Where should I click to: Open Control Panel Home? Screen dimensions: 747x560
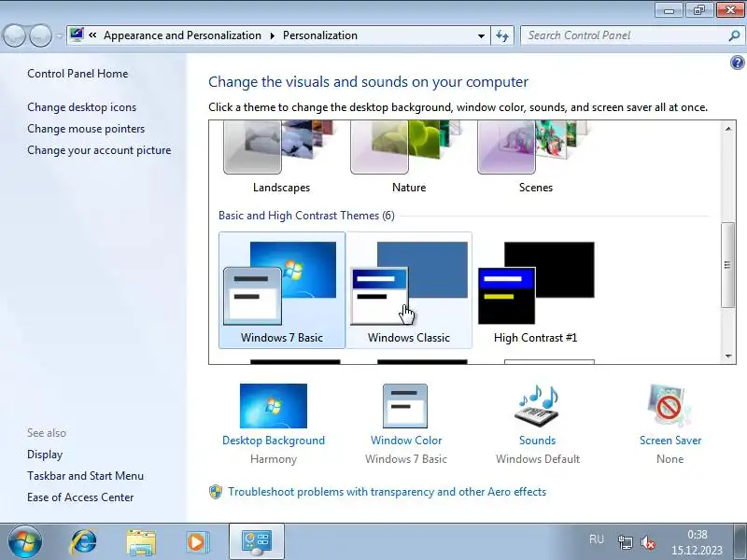pyautogui.click(x=78, y=74)
